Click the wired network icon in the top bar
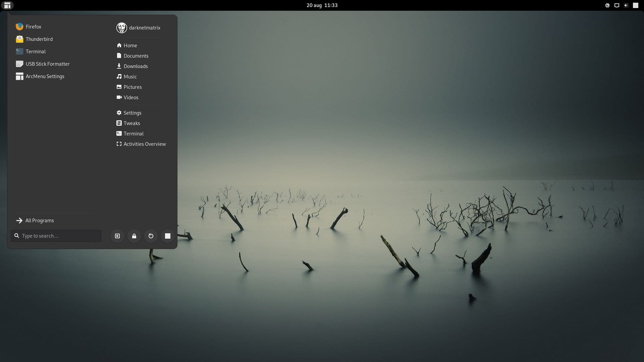This screenshot has width=644, height=362. click(x=617, y=5)
